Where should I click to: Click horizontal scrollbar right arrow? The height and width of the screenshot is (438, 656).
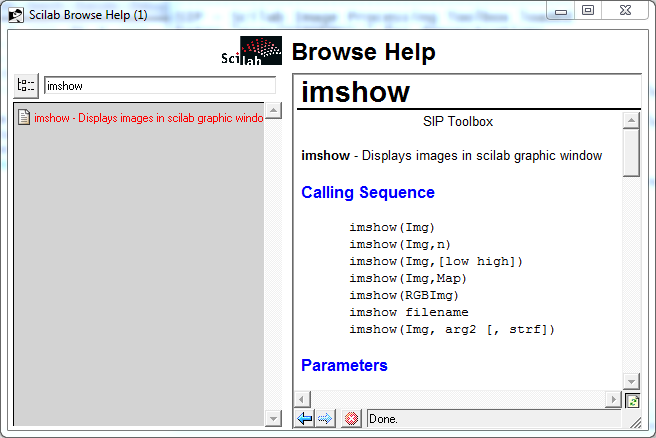(x=613, y=400)
